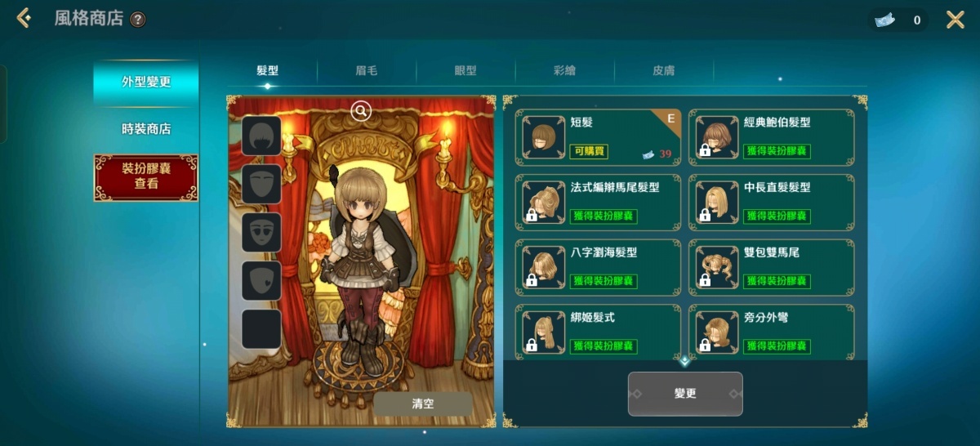Switch to the 皮膚 tab
The height and width of the screenshot is (446, 980).
tap(663, 71)
